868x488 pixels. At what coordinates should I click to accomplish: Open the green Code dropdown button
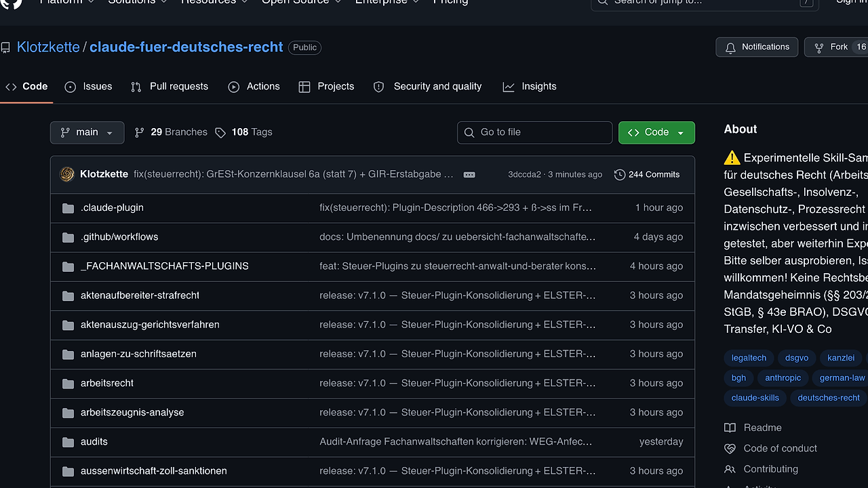[656, 132]
